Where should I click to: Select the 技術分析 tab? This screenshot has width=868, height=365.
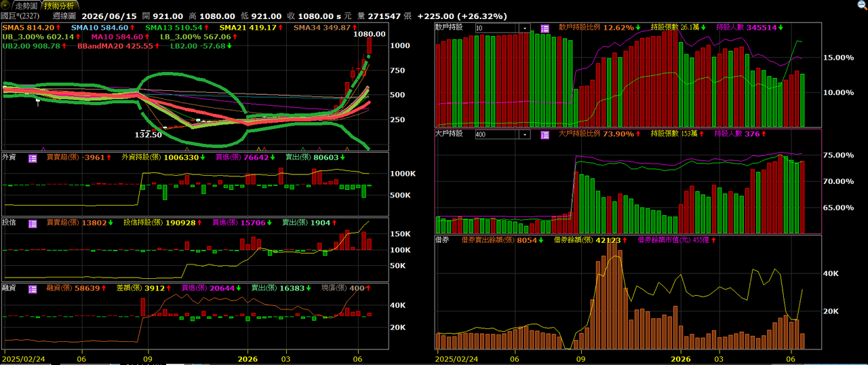pos(59,5)
